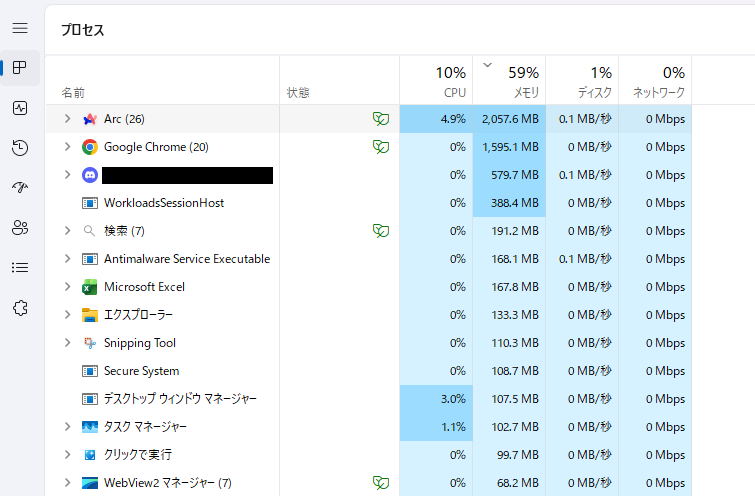Click the search magnifier icon in 検索 row
755x496 pixels.
pos(89,231)
